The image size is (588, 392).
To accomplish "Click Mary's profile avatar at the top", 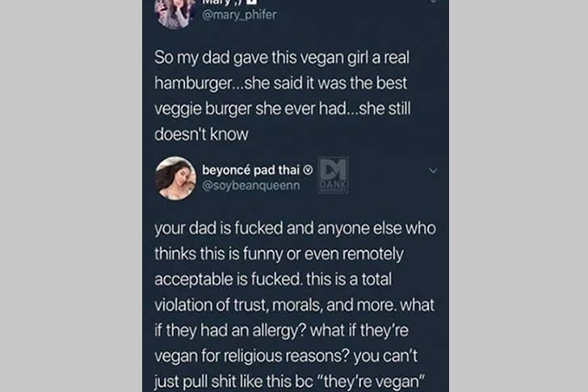I will point(175,13).
